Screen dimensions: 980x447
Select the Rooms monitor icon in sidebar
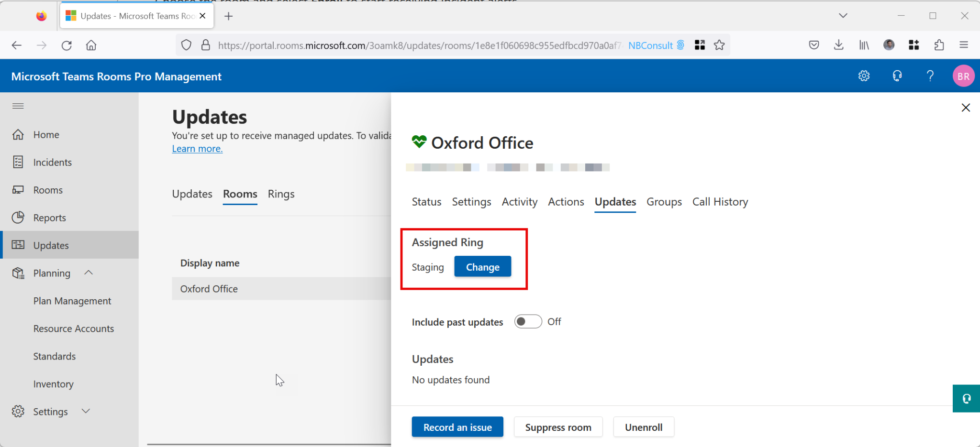pyautogui.click(x=18, y=190)
